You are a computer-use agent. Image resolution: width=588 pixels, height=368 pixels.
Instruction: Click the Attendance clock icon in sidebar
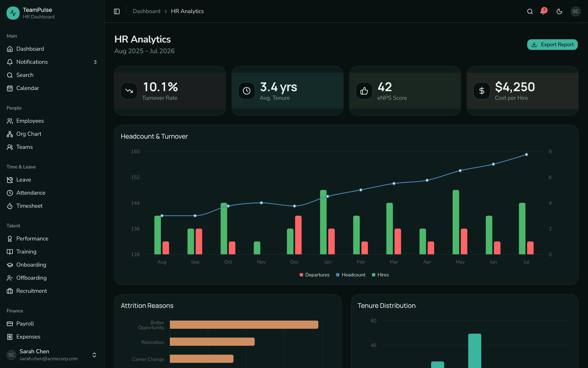10,193
